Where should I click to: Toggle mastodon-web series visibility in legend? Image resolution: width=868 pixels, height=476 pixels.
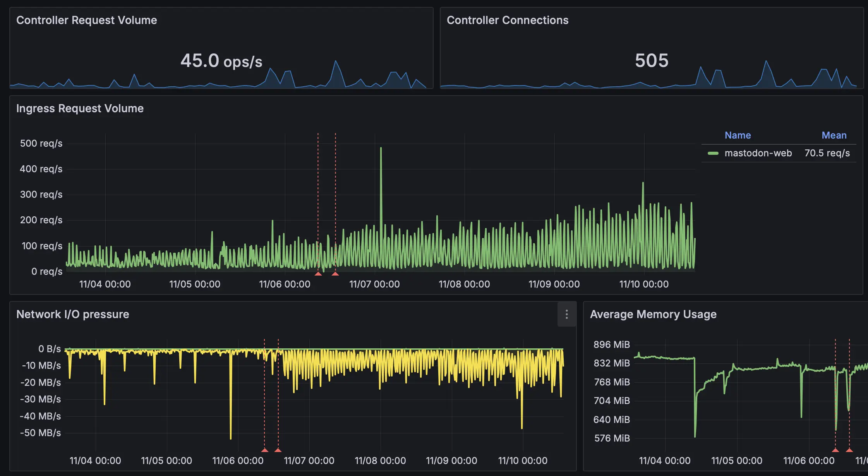(x=758, y=153)
